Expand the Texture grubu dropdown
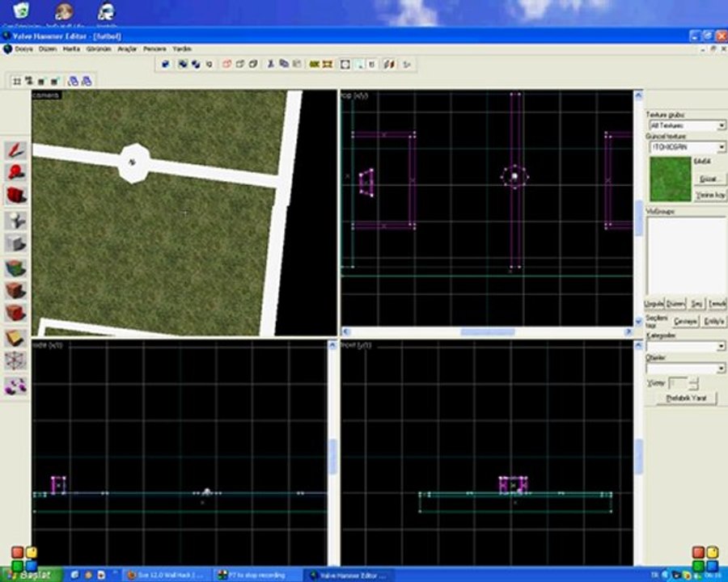 (x=721, y=125)
